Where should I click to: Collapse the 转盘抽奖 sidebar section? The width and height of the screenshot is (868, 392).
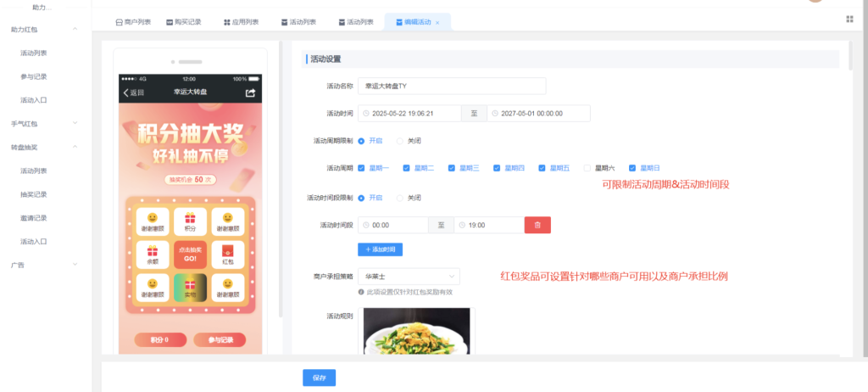(x=75, y=147)
